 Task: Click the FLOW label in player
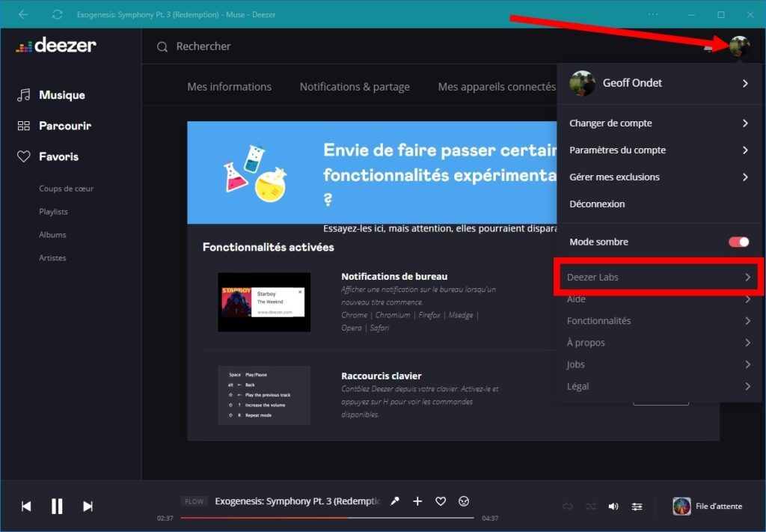tap(194, 501)
